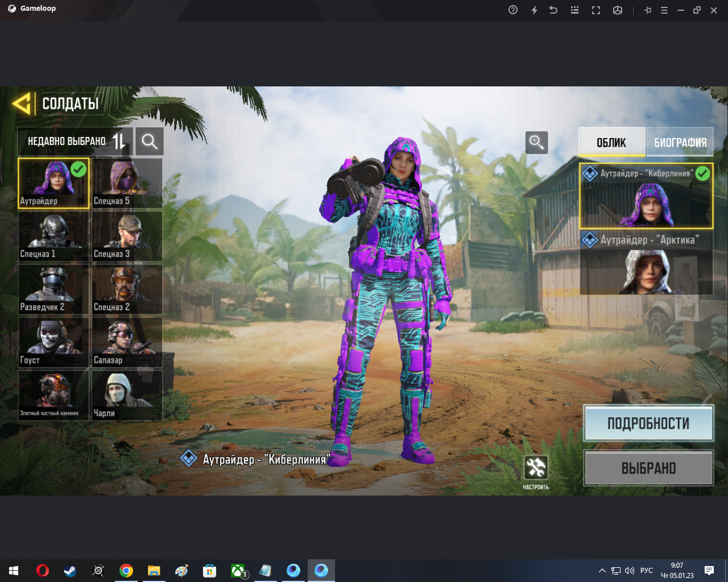The image size is (728, 582).
Task: Open Xbox app from the taskbar
Action: point(238,570)
